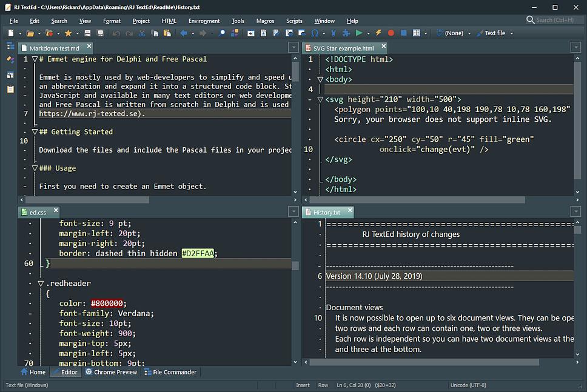Open the HTML menu

tap(169, 21)
